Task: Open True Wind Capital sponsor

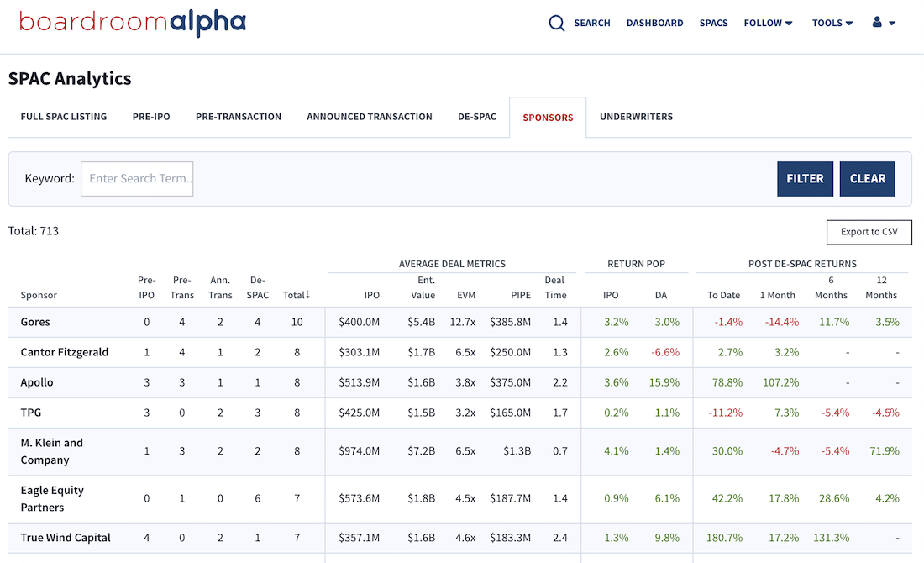Action: pyautogui.click(x=66, y=538)
